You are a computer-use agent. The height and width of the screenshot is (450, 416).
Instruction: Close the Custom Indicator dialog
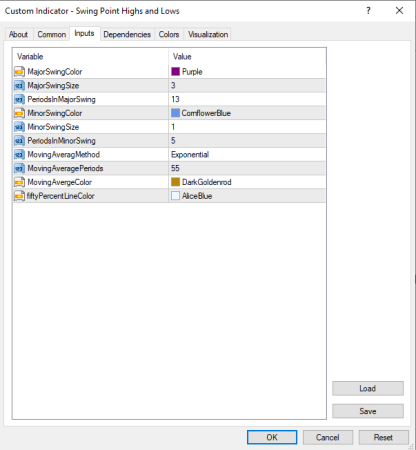pyautogui.click(x=399, y=11)
